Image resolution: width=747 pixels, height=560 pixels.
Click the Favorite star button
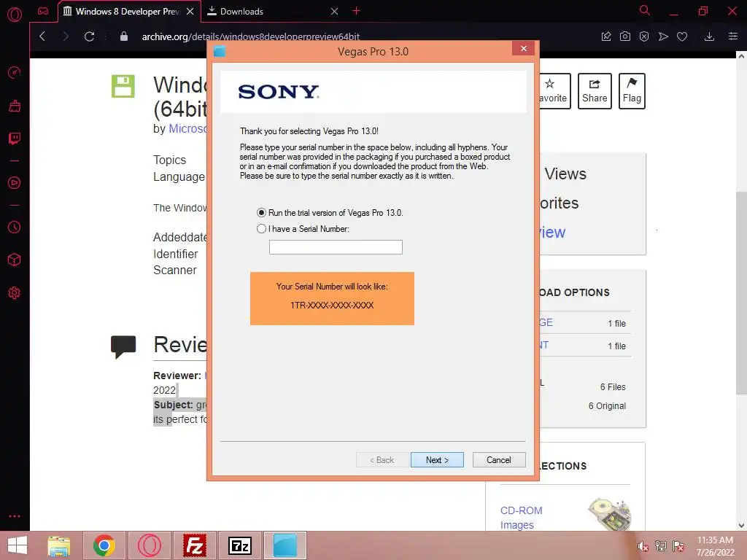point(555,91)
